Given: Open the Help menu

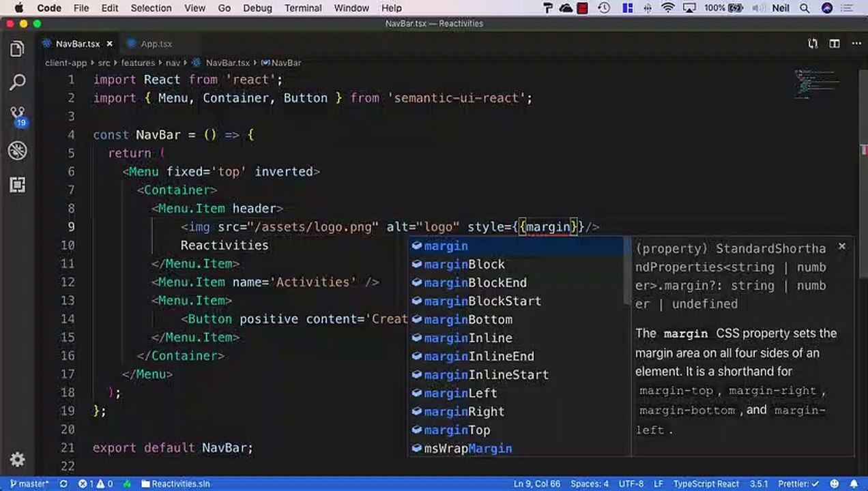Looking at the screenshot, I should point(391,8).
